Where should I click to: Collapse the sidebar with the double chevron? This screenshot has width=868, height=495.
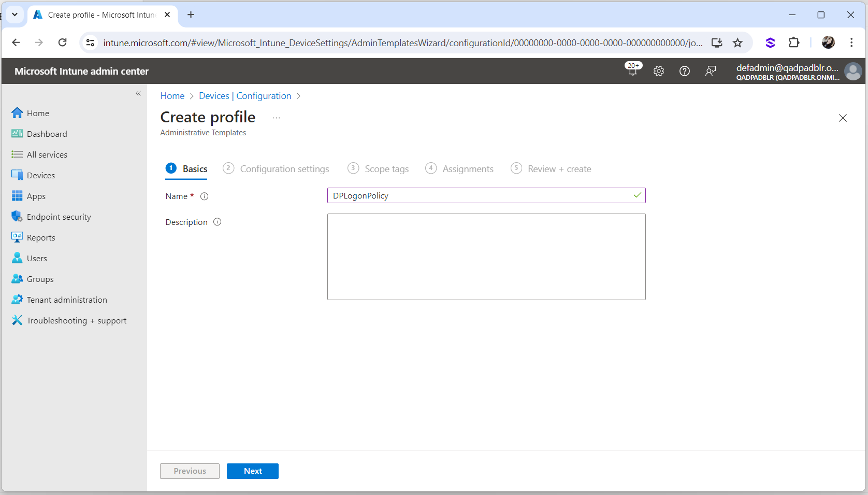pyautogui.click(x=138, y=93)
